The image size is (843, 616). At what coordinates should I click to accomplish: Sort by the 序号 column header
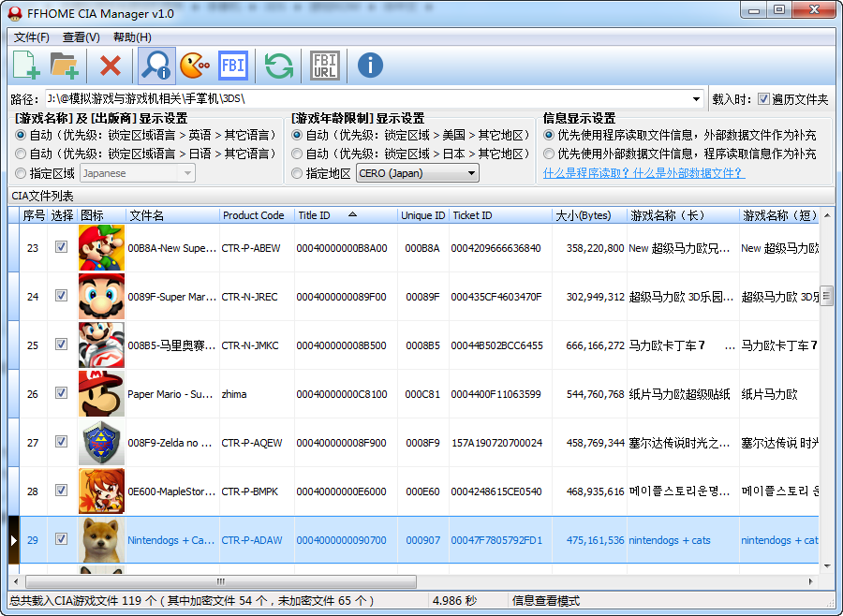[x=34, y=215]
